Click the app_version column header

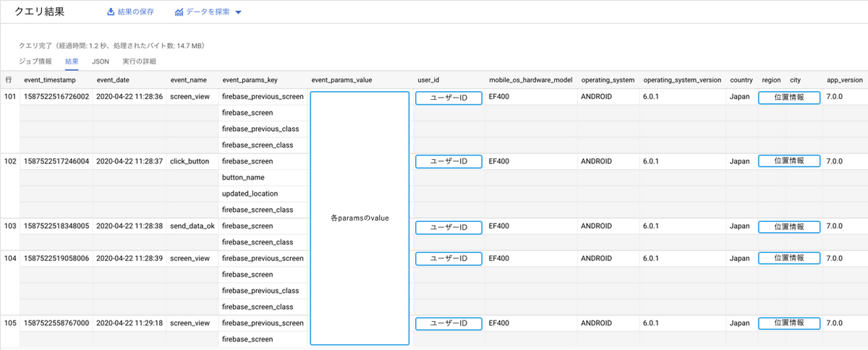pos(845,80)
